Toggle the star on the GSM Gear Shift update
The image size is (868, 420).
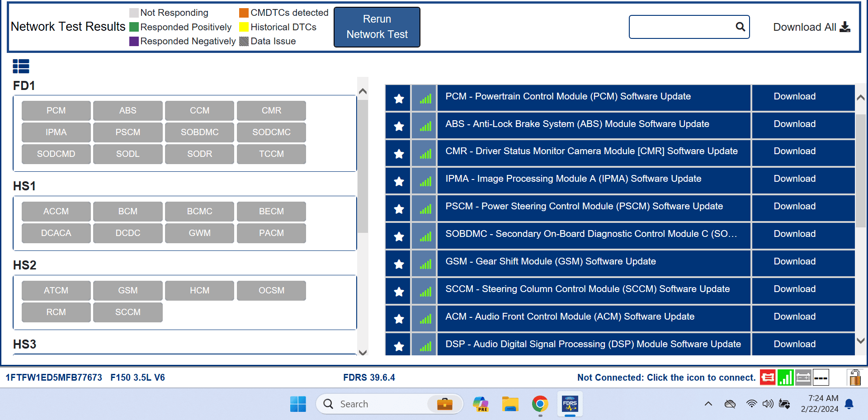[x=398, y=264]
